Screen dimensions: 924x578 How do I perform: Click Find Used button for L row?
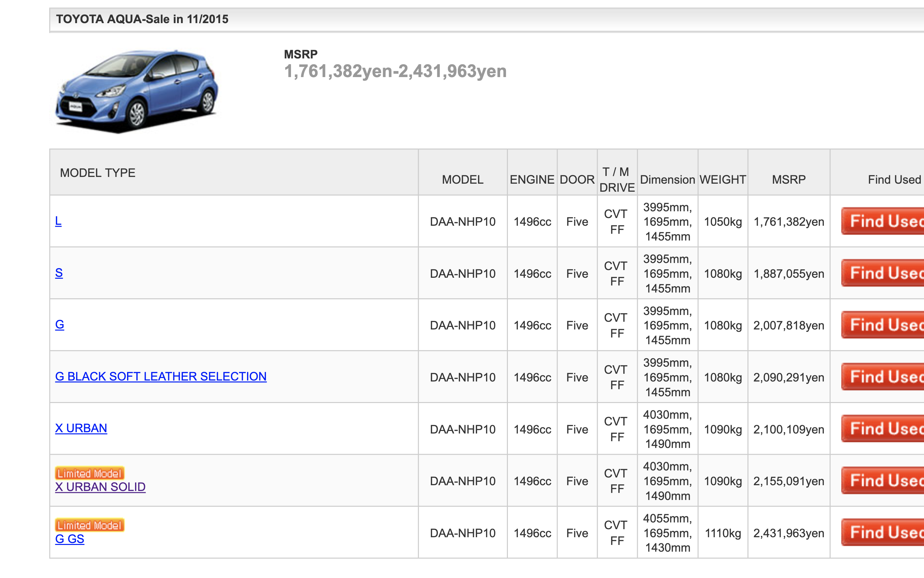pyautogui.click(x=882, y=221)
